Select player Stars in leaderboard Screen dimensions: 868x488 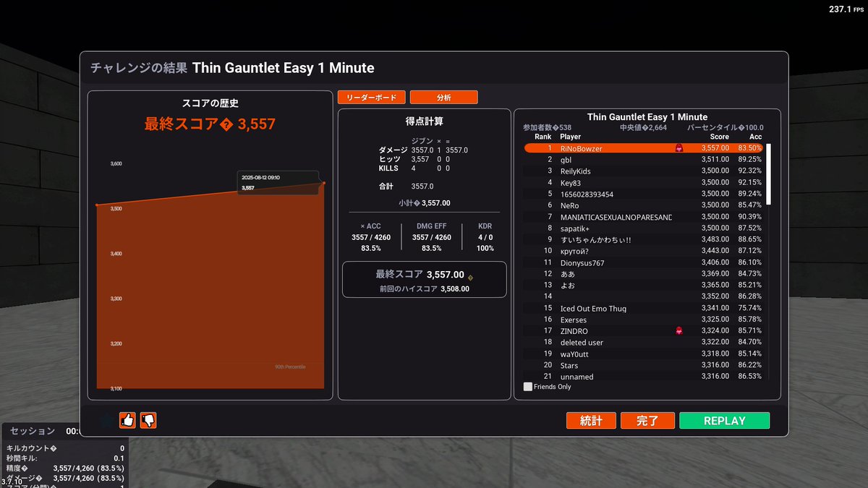click(644, 365)
